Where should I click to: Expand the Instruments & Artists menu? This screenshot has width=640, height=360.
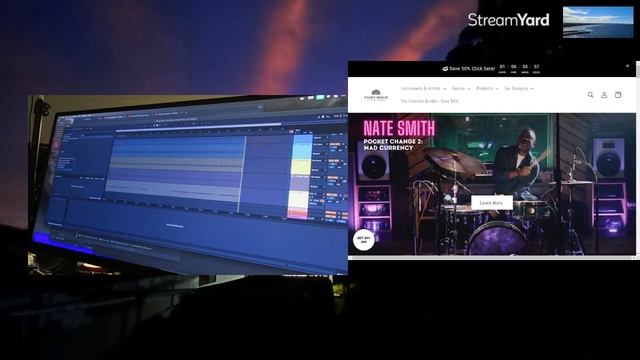tap(423, 88)
